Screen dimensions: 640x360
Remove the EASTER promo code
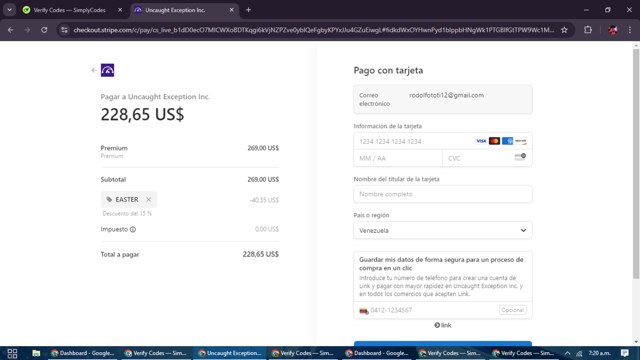(x=149, y=200)
